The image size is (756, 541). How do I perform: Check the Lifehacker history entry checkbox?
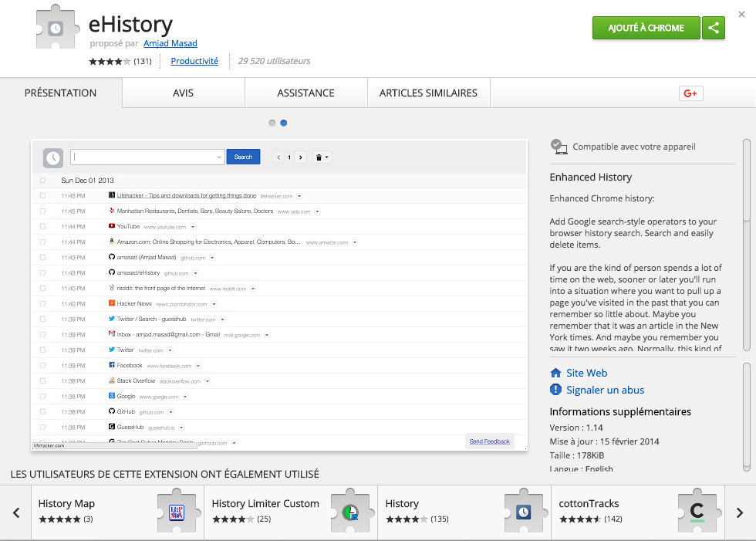click(x=42, y=196)
